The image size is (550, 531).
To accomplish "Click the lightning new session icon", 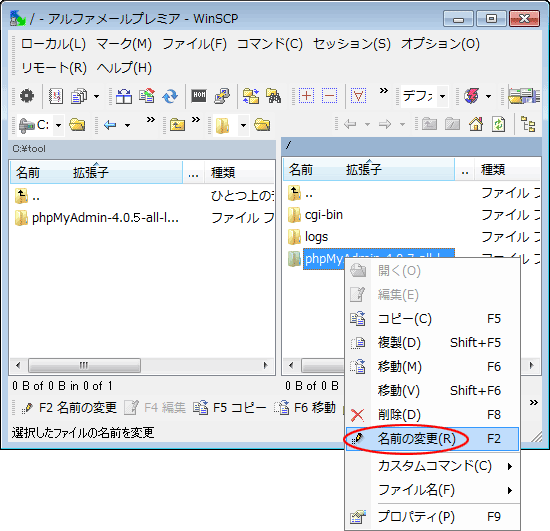I will pyautogui.click(x=472, y=96).
